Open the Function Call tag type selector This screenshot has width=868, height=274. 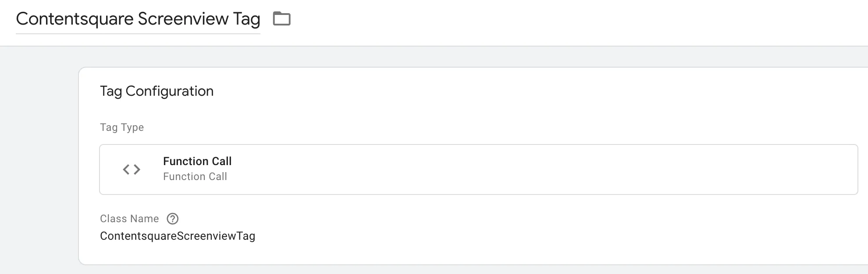[478, 169]
